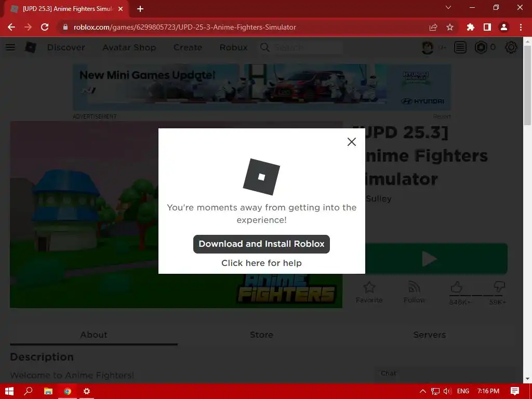
Task: Open the Avatar Shop page
Action: (x=129, y=47)
